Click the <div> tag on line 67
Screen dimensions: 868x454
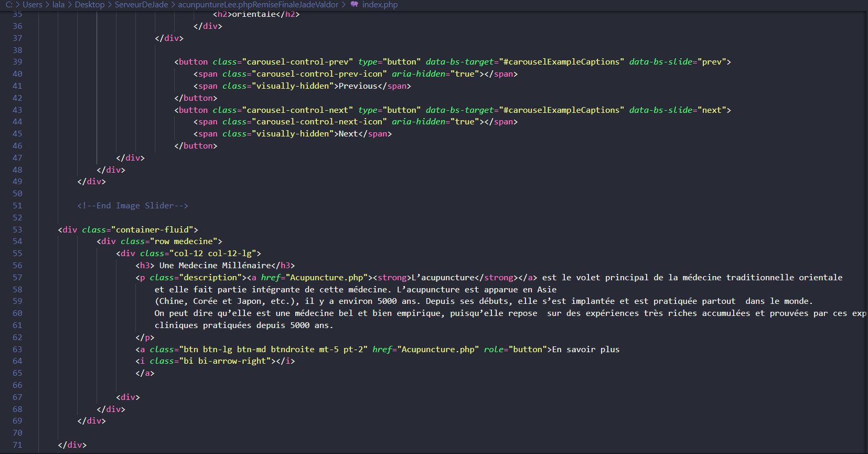tap(128, 397)
